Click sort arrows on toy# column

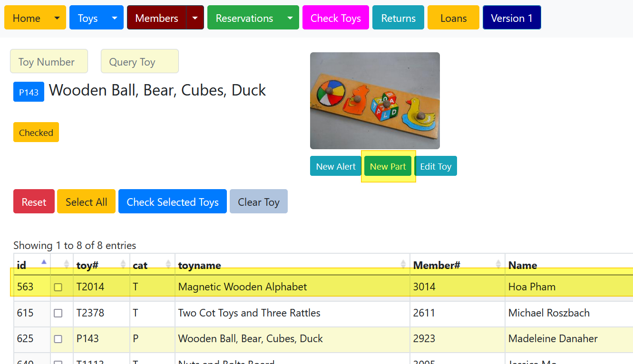click(123, 264)
